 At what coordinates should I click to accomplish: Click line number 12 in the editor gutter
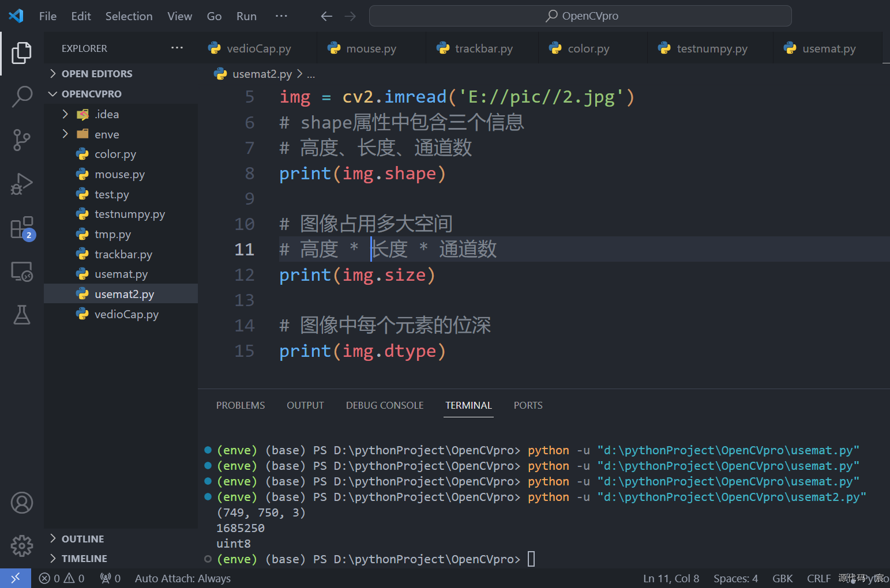coord(244,275)
